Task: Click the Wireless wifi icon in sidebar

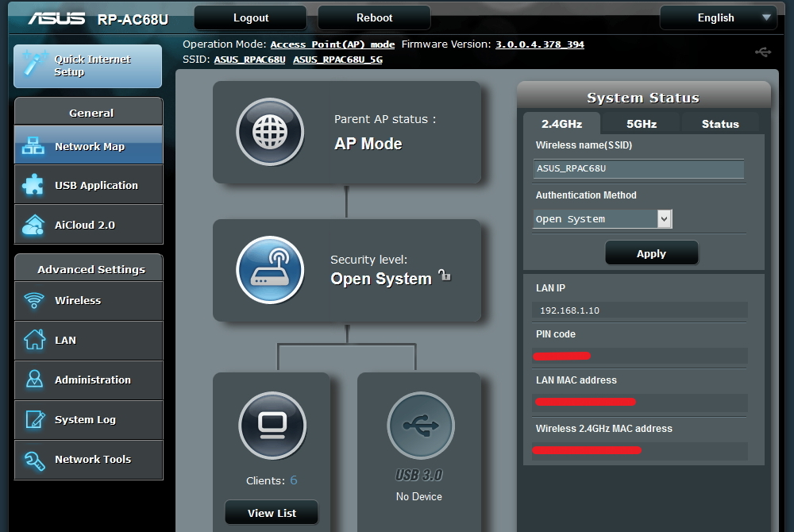Action: (x=34, y=300)
